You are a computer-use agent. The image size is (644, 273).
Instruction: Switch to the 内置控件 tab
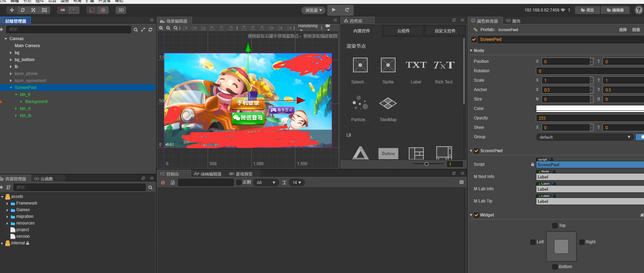(x=362, y=31)
